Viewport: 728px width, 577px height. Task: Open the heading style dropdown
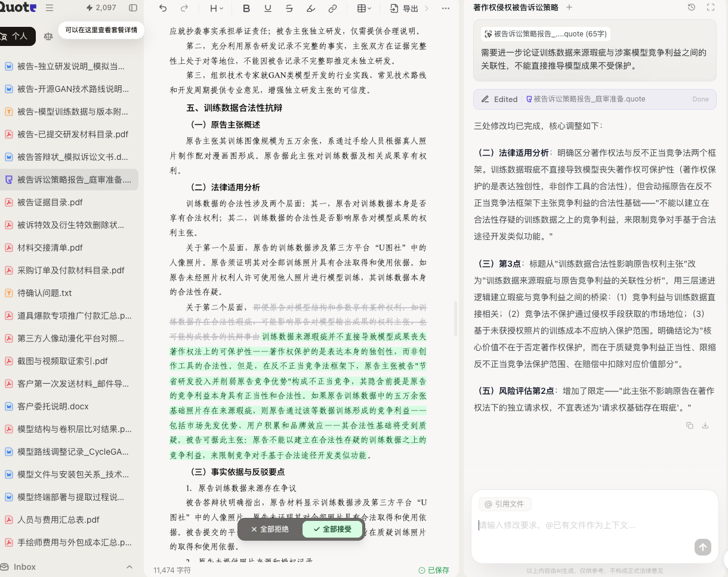217,8
